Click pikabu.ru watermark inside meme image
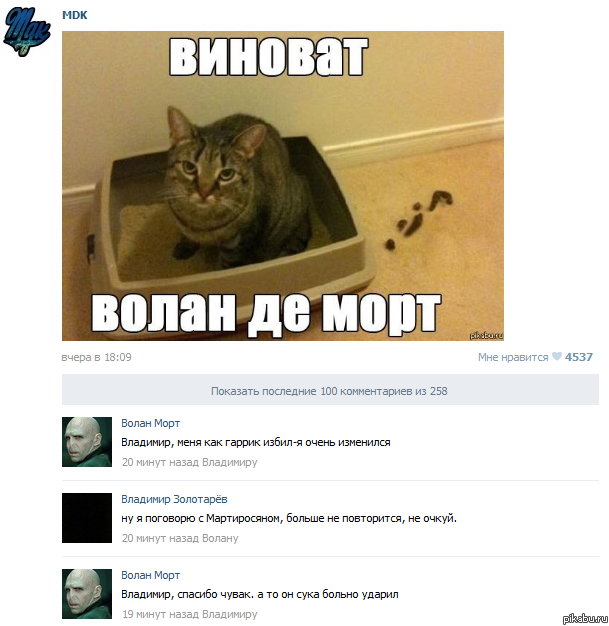 [x=486, y=335]
